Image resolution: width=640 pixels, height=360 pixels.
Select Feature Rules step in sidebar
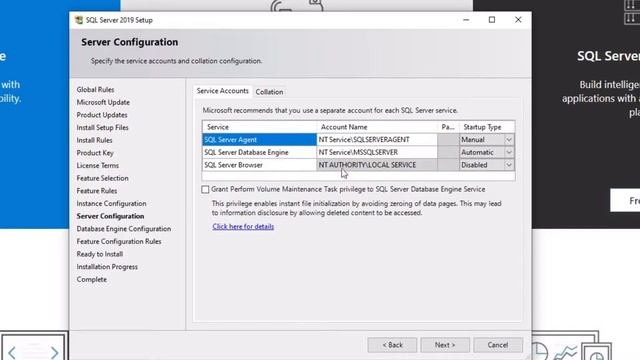97,191
